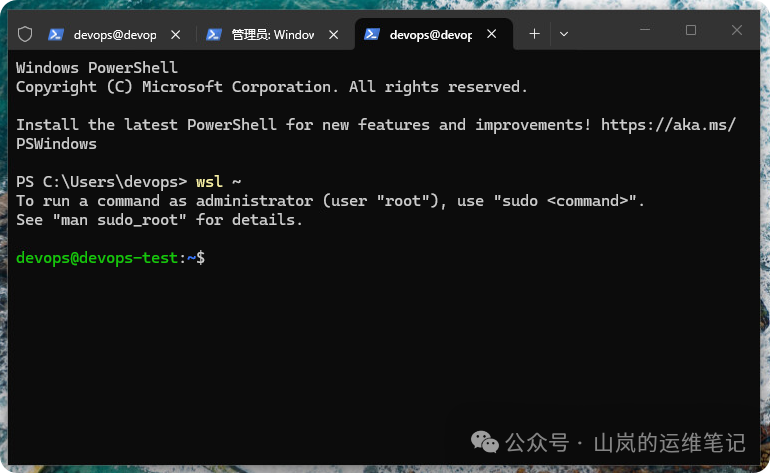Click the green "devops@devops-test" prompt

[97, 258]
